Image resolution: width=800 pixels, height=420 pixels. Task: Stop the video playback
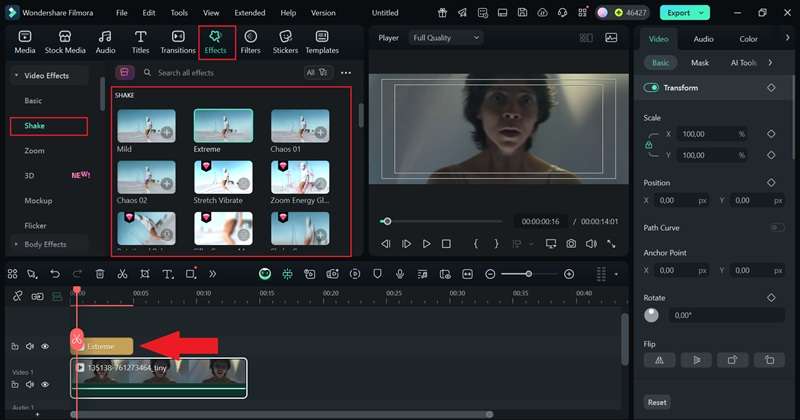446,244
